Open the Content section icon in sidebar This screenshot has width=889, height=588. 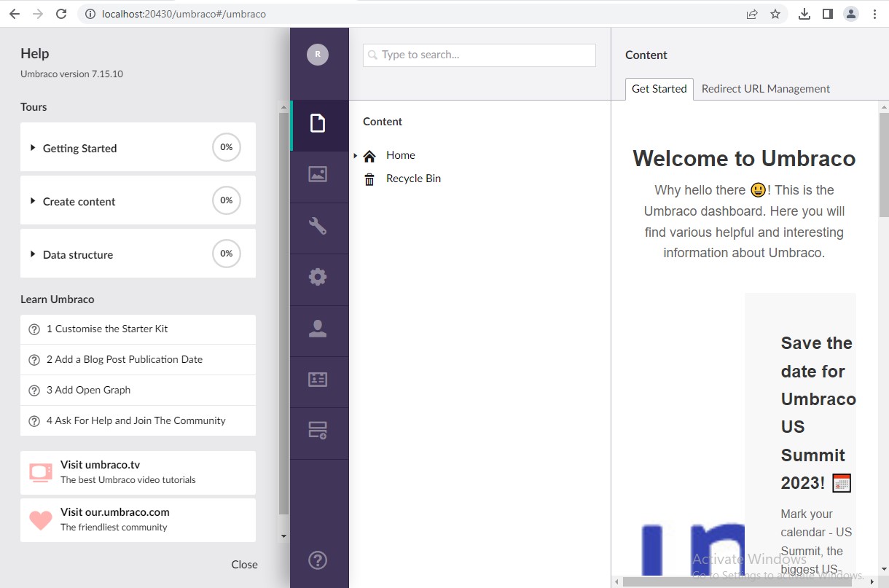click(318, 123)
